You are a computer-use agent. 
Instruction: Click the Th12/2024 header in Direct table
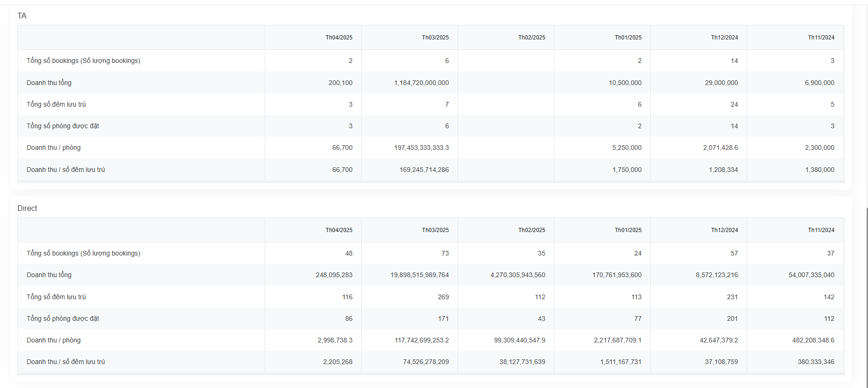[x=724, y=230]
